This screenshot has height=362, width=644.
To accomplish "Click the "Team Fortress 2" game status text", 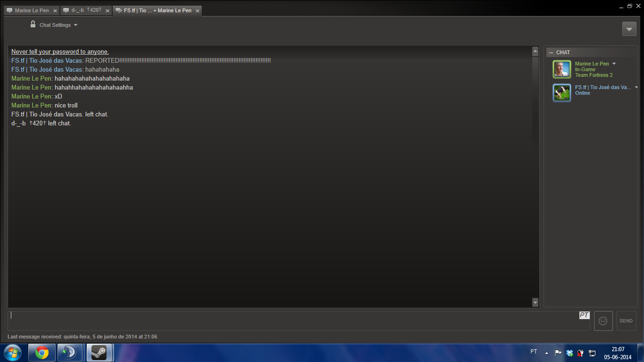I will pos(594,75).
